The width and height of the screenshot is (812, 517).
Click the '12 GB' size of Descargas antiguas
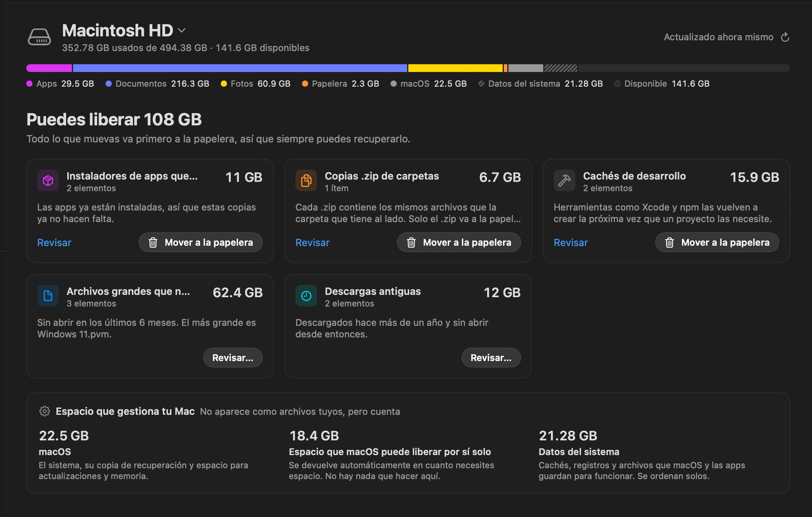coord(502,293)
